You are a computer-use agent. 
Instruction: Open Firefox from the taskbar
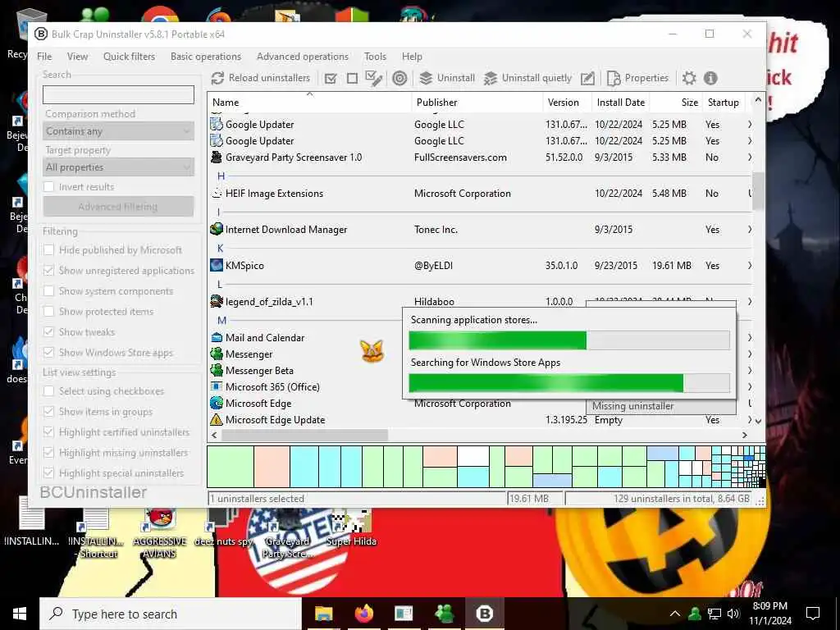(x=363, y=614)
